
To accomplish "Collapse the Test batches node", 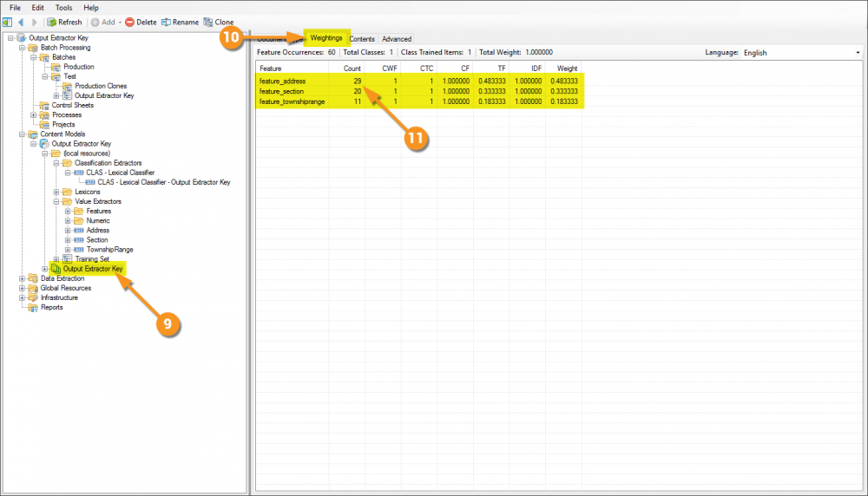I will [45, 76].
